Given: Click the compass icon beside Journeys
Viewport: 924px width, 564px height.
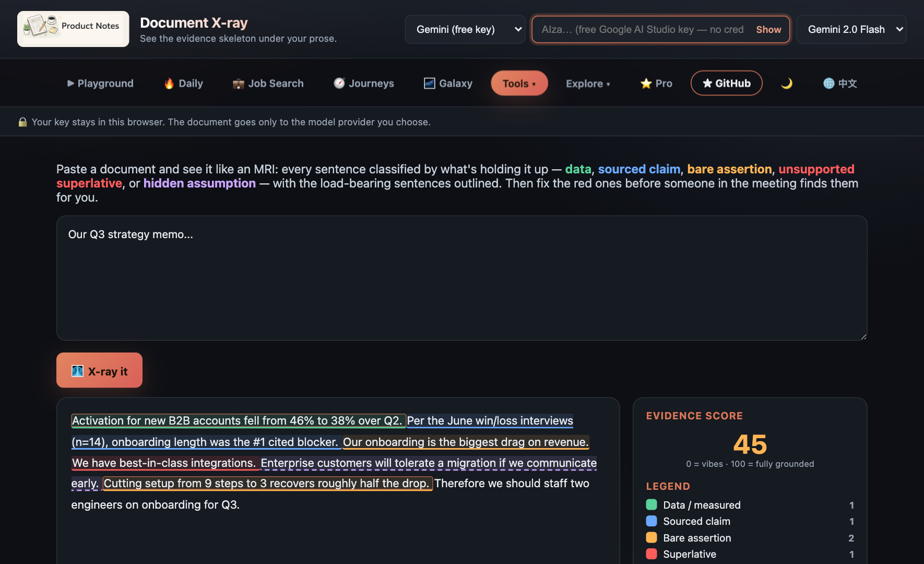Looking at the screenshot, I should coord(339,83).
